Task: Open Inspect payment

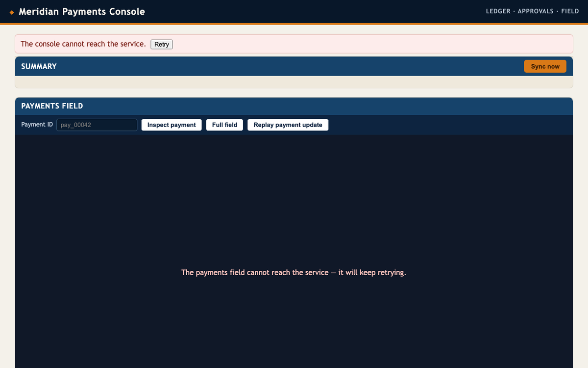Action: coord(171,125)
